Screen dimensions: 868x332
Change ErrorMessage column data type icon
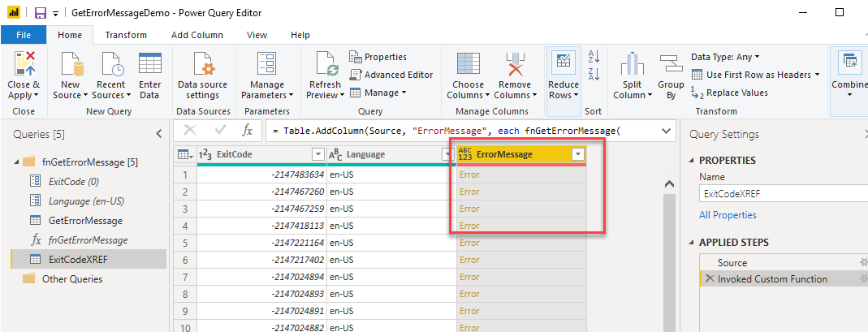[x=465, y=154]
